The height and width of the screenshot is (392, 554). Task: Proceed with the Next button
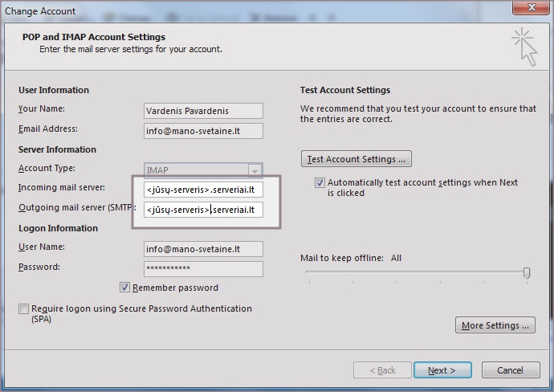(x=442, y=370)
